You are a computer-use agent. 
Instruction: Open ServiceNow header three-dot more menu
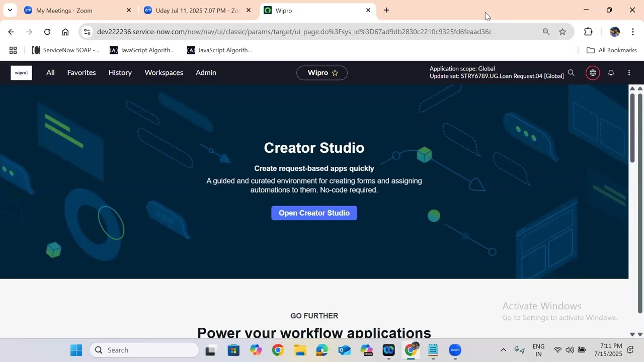tap(629, 73)
